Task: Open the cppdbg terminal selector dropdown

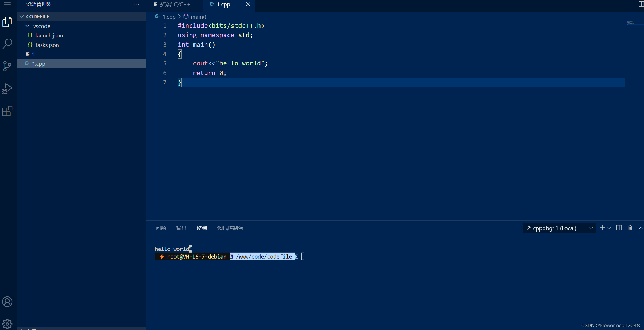Action: (x=560, y=228)
